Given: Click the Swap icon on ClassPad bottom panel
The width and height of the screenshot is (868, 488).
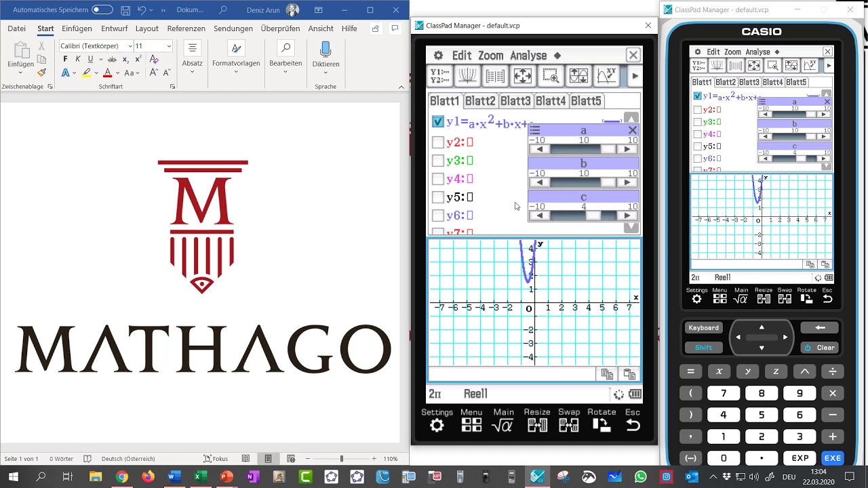Looking at the screenshot, I should [x=569, y=426].
